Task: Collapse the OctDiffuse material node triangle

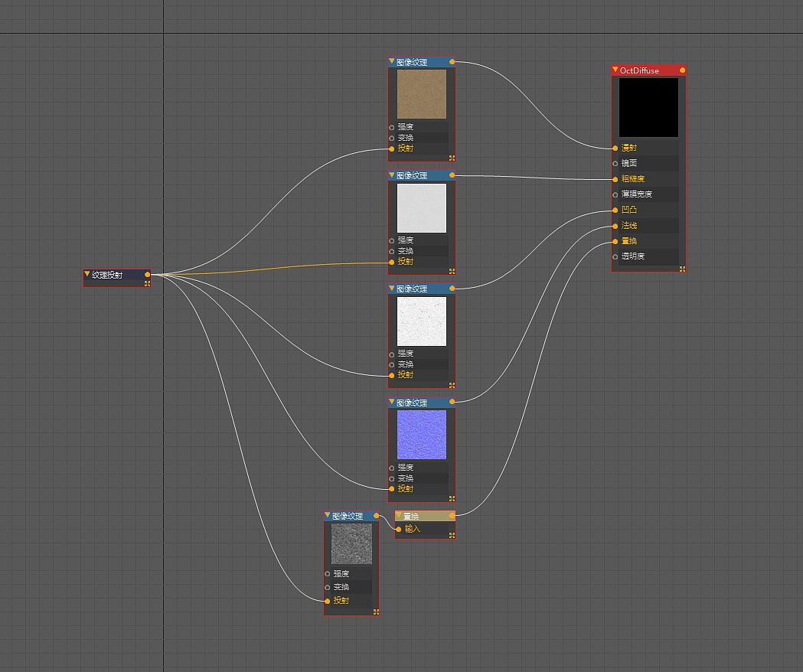Action: coord(615,70)
